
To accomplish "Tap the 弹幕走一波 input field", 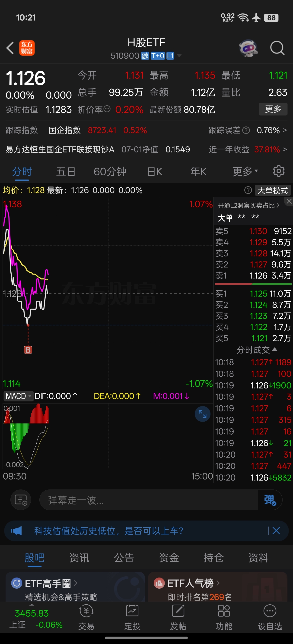I will point(149,500).
